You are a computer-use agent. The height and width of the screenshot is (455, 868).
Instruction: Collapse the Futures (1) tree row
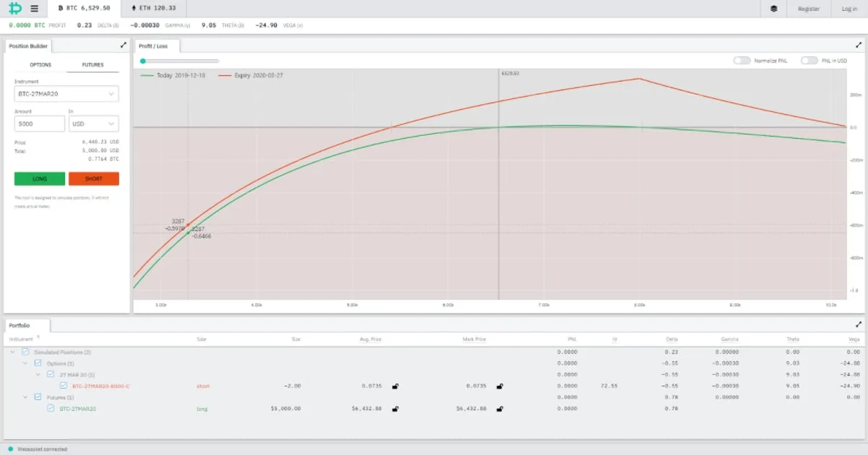[x=25, y=397]
